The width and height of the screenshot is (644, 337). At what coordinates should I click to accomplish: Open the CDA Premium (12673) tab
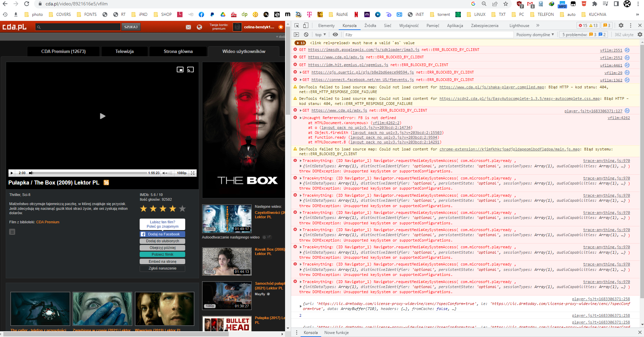[63, 51]
